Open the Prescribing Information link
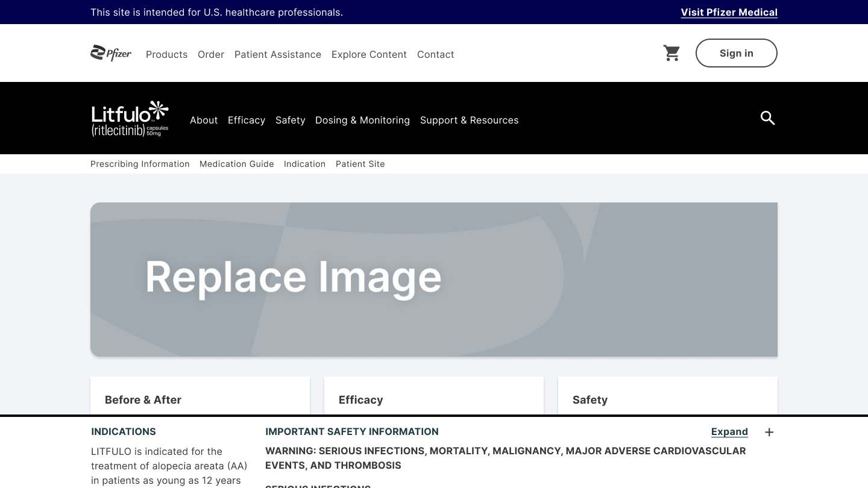This screenshot has width=868, height=488. (x=140, y=164)
